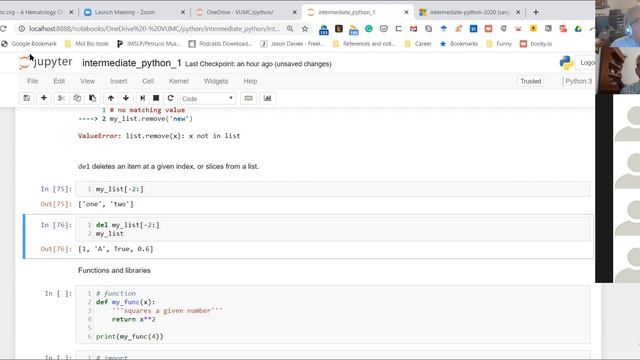The height and width of the screenshot is (360, 640).
Task: Insert cell below with the plus icon
Action: pyautogui.click(x=44, y=98)
